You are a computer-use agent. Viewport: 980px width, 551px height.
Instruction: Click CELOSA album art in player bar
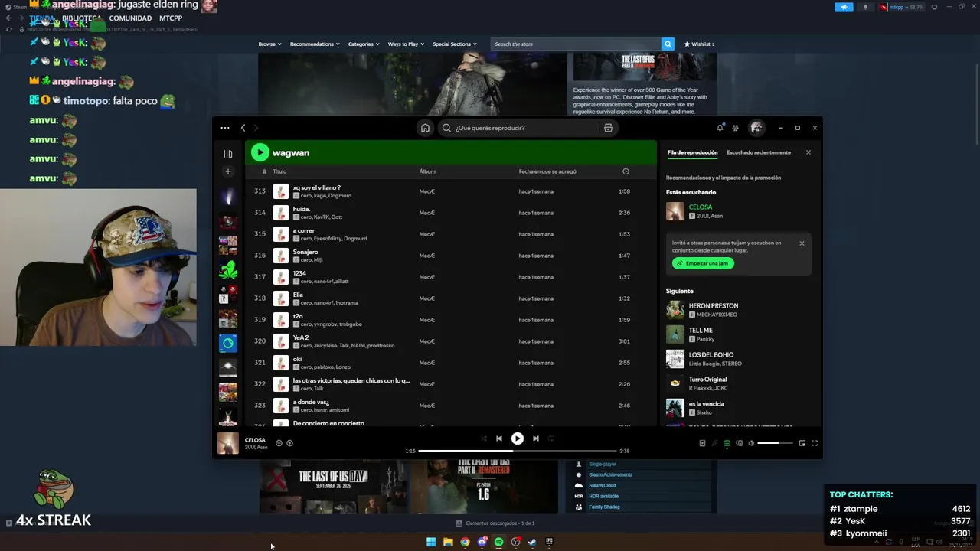(x=227, y=443)
